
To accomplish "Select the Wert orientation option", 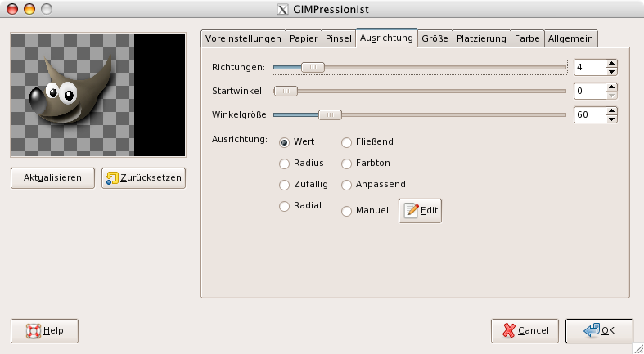I will click(x=284, y=142).
